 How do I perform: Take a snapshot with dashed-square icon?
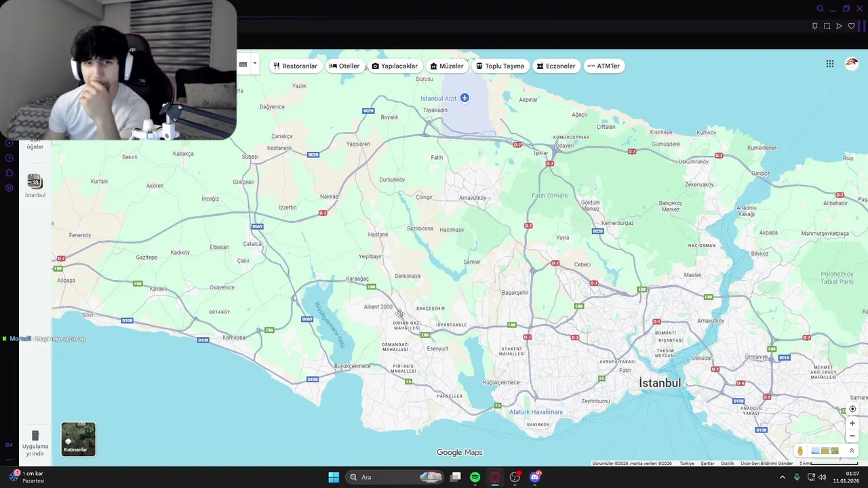pos(827,26)
